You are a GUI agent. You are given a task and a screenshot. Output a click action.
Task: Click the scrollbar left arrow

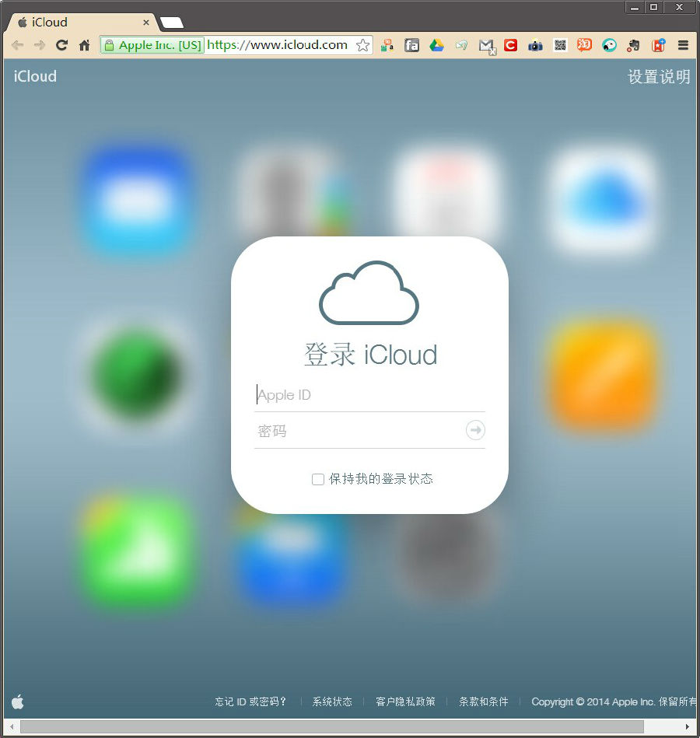coord(12,726)
